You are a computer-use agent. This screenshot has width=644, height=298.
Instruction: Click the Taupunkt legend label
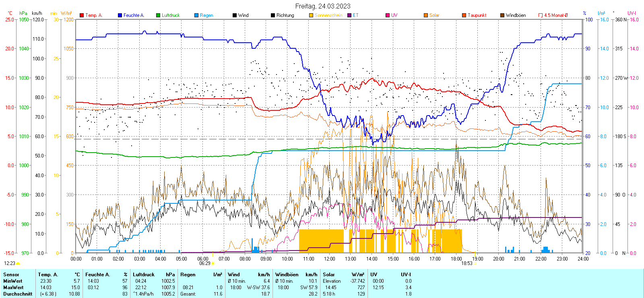click(x=477, y=15)
